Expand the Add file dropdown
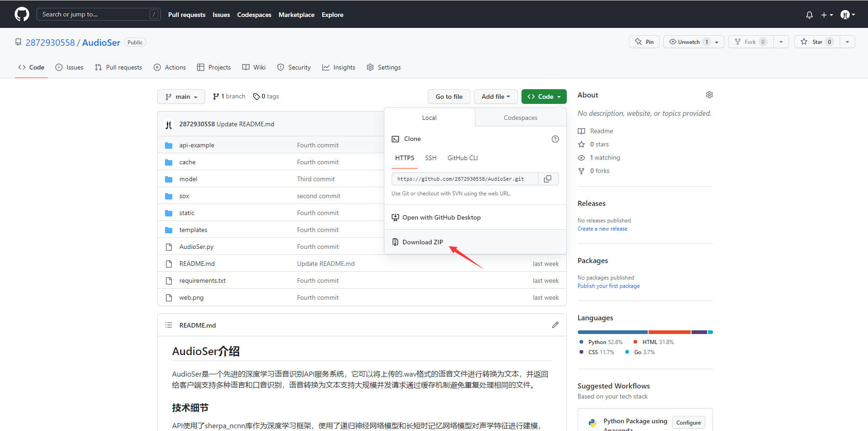Viewport: 868px width, 431px height. [495, 97]
